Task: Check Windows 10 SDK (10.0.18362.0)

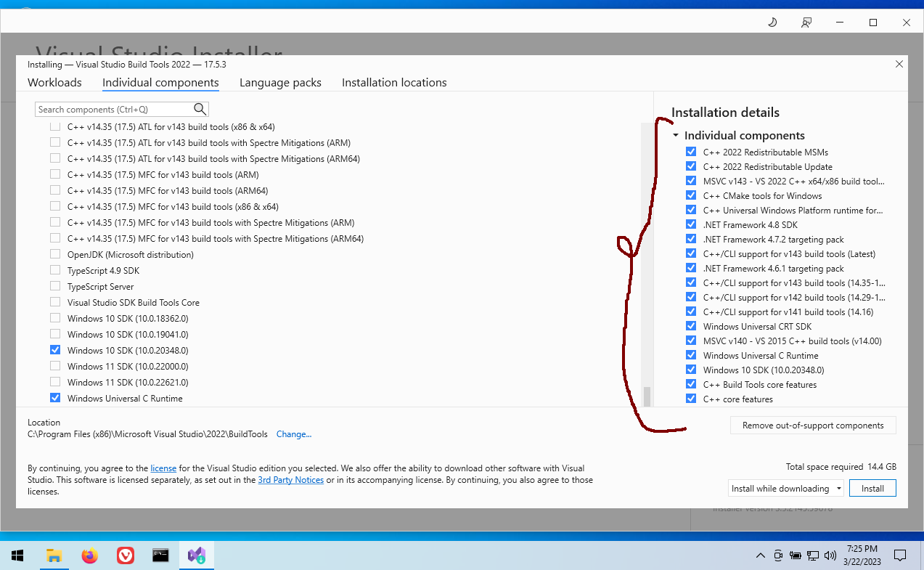Action: click(x=55, y=319)
